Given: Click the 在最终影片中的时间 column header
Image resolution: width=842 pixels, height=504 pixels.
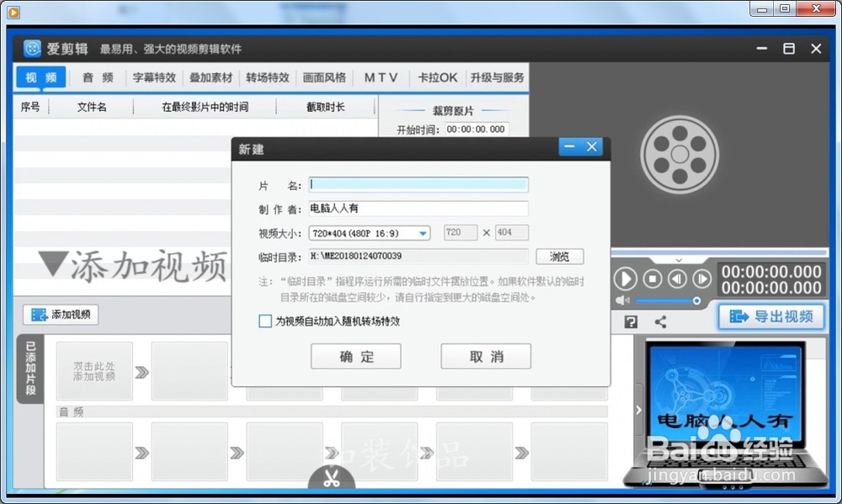Looking at the screenshot, I should pos(205,107).
